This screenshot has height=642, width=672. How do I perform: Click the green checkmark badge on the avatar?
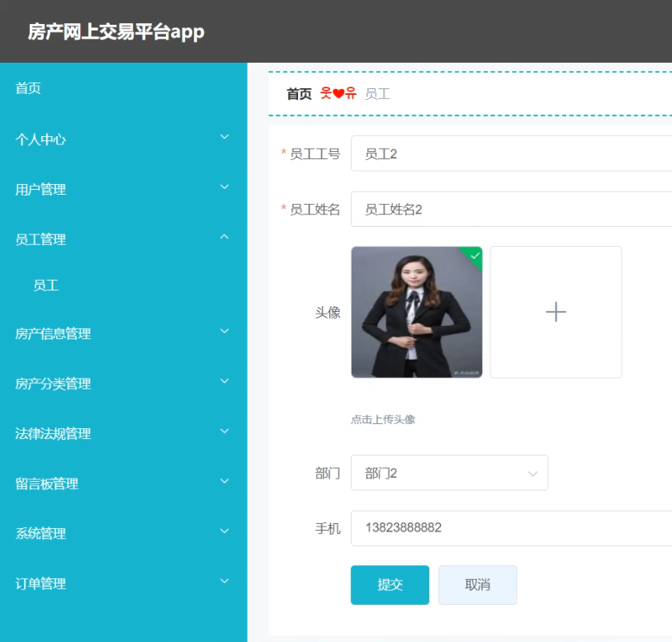tap(474, 256)
